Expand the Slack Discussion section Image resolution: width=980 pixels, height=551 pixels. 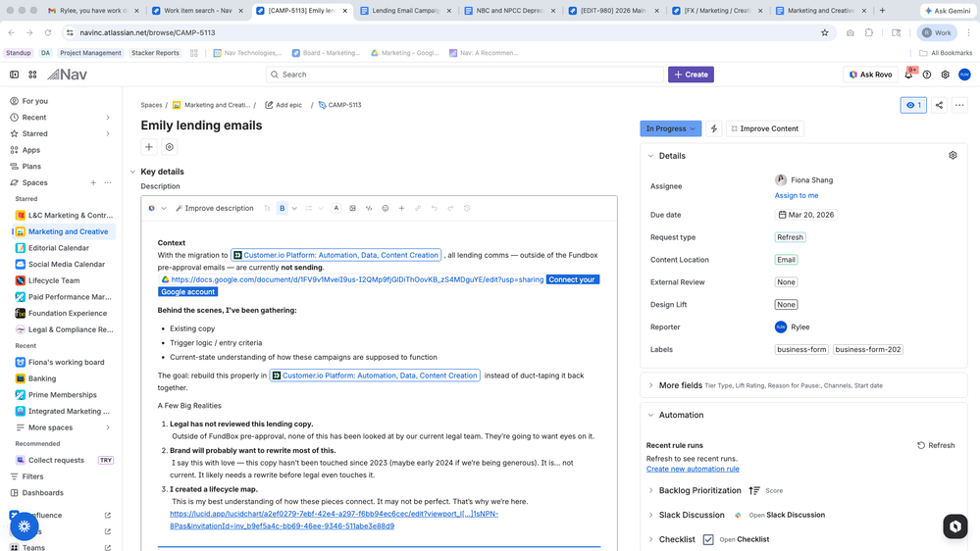tap(650, 515)
